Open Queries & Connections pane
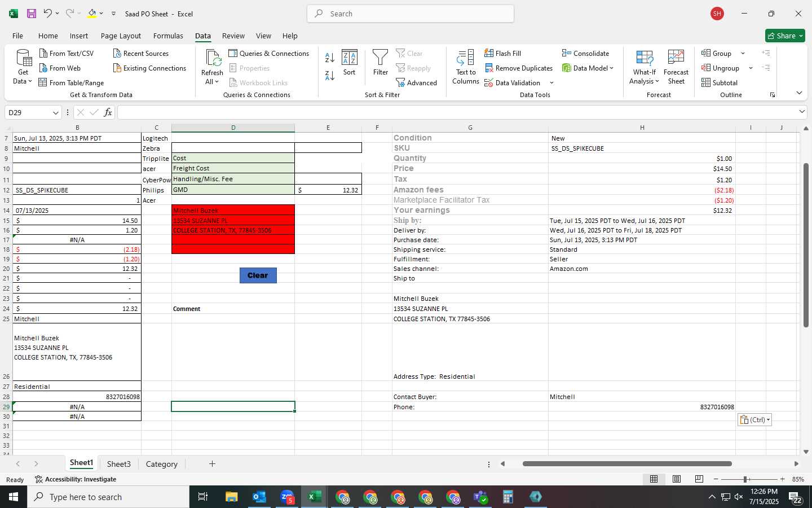Image resolution: width=812 pixels, height=508 pixels. [x=269, y=54]
